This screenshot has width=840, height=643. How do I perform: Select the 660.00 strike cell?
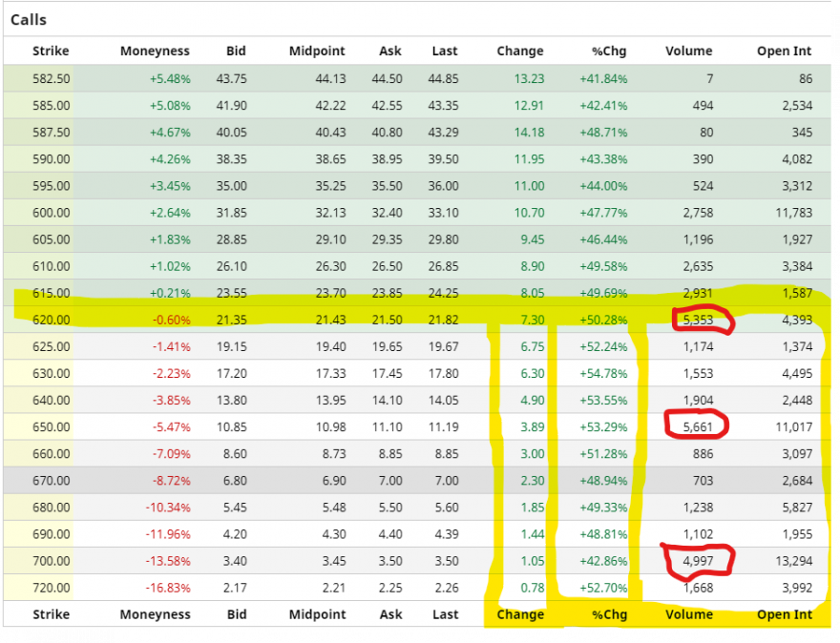pyautogui.click(x=51, y=453)
